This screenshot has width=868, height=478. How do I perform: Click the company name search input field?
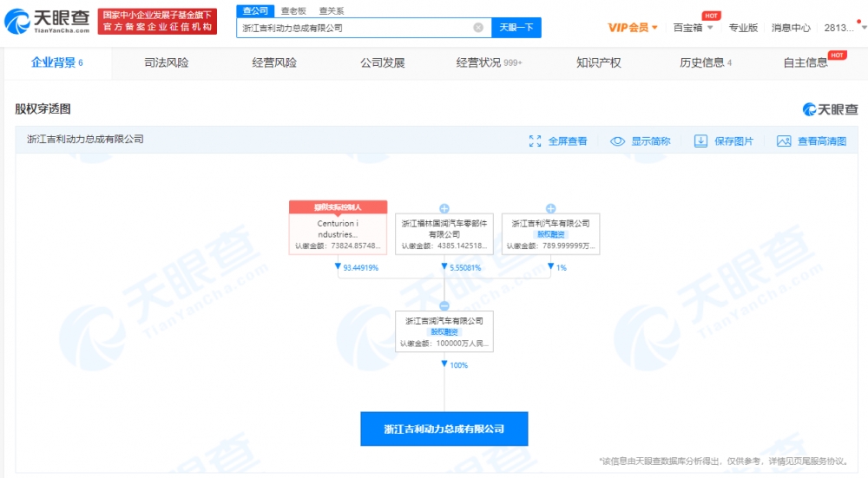[x=356, y=28]
